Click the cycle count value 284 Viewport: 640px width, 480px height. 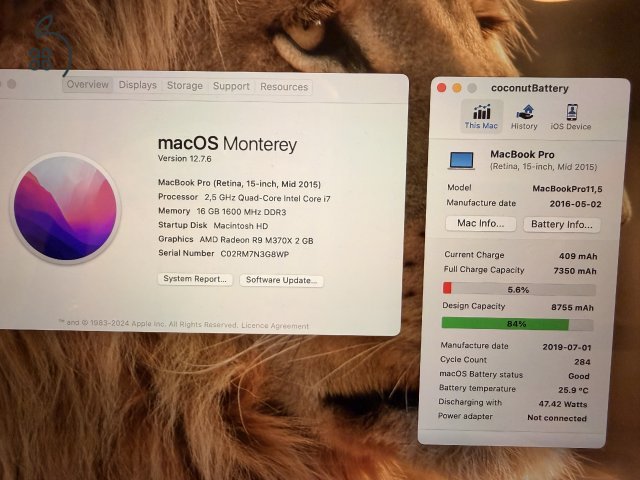click(582, 362)
